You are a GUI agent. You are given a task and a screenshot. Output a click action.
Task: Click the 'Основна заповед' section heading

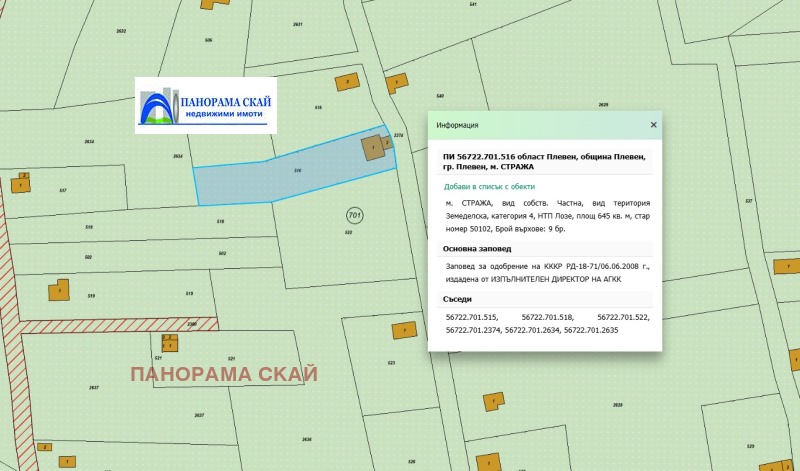point(477,248)
